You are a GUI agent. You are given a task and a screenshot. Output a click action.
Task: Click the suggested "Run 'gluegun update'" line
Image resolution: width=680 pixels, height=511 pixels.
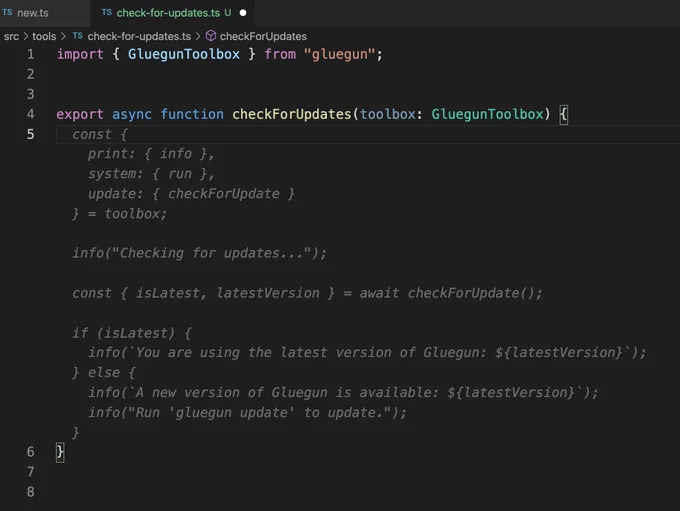pos(247,412)
